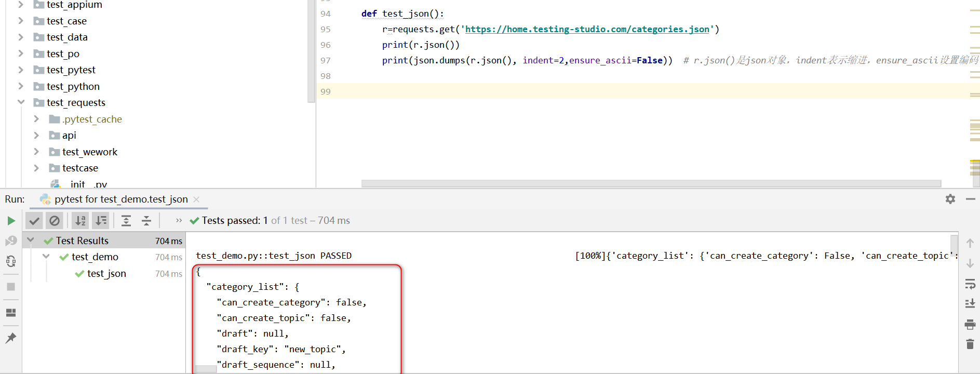Select test_json passed test row

click(106, 274)
